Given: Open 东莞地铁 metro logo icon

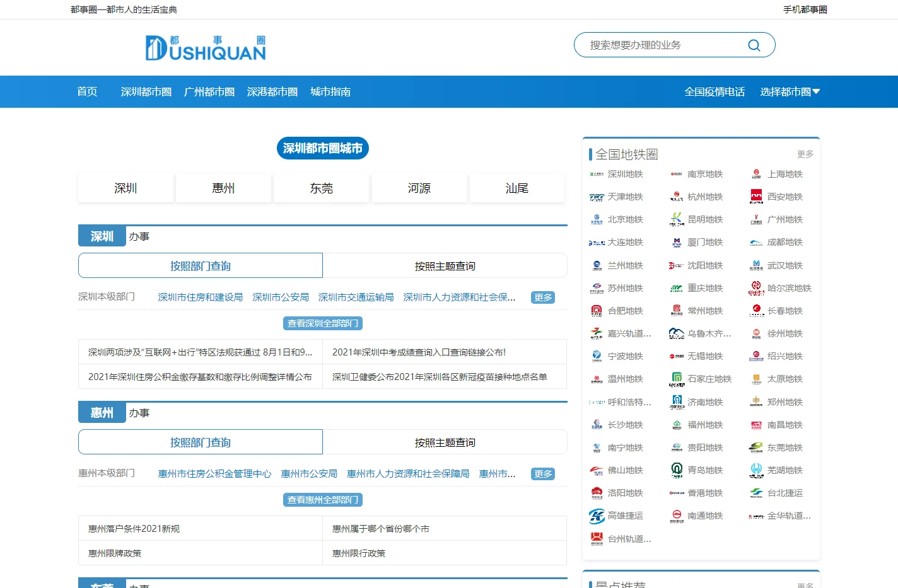Looking at the screenshot, I should click(756, 447).
